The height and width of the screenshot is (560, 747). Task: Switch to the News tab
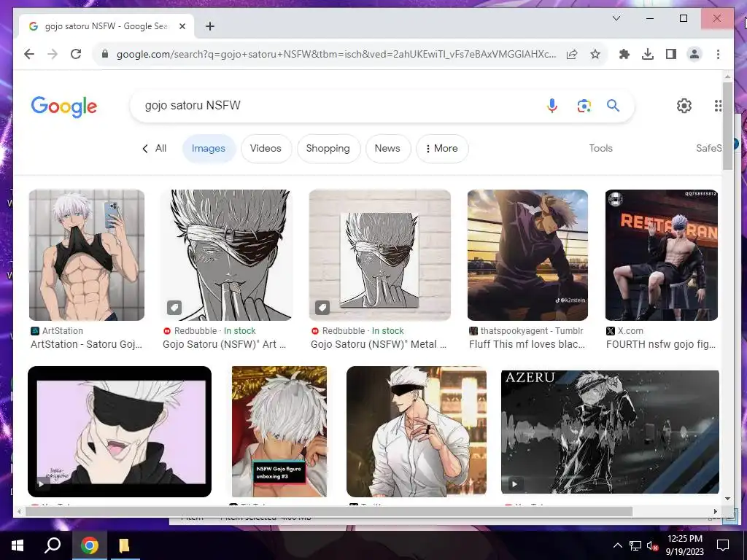(x=387, y=149)
